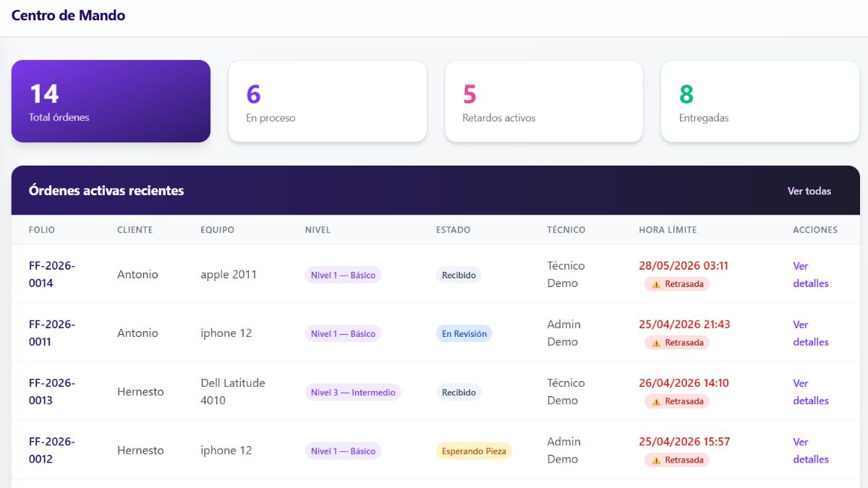Image resolution: width=868 pixels, height=488 pixels.
Task: Click the Nivel 1 — Básico badge for FF-2026-0011
Action: 343,334
